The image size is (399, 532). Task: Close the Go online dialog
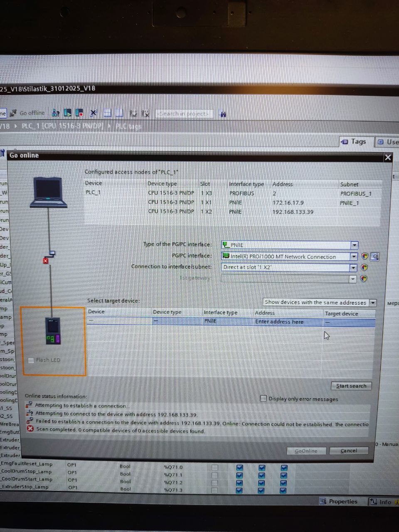[388, 157]
